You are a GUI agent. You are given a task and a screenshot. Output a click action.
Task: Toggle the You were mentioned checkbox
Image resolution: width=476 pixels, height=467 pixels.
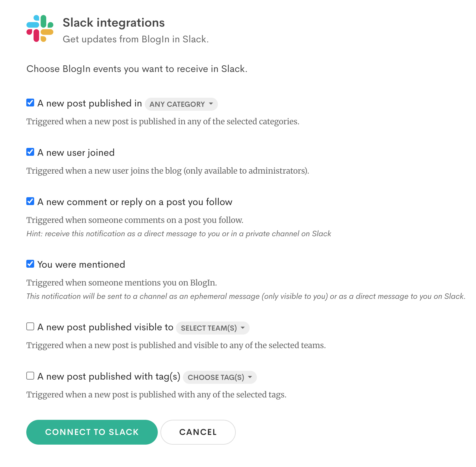[x=30, y=264]
